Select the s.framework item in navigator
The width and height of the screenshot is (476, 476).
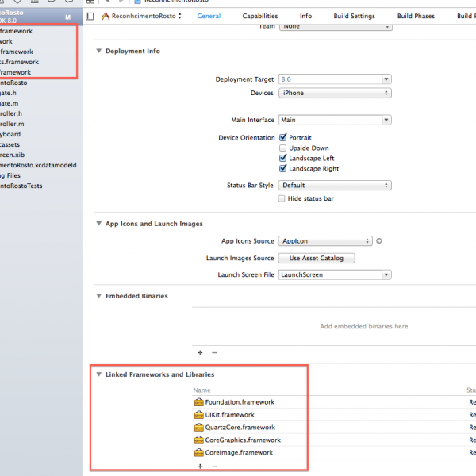[x=19, y=62]
